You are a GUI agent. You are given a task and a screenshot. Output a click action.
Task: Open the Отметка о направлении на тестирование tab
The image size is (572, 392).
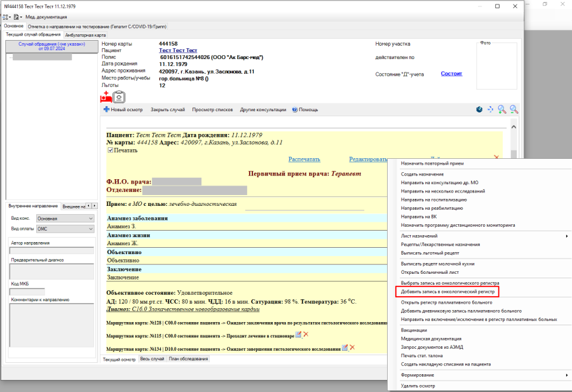tap(97, 27)
